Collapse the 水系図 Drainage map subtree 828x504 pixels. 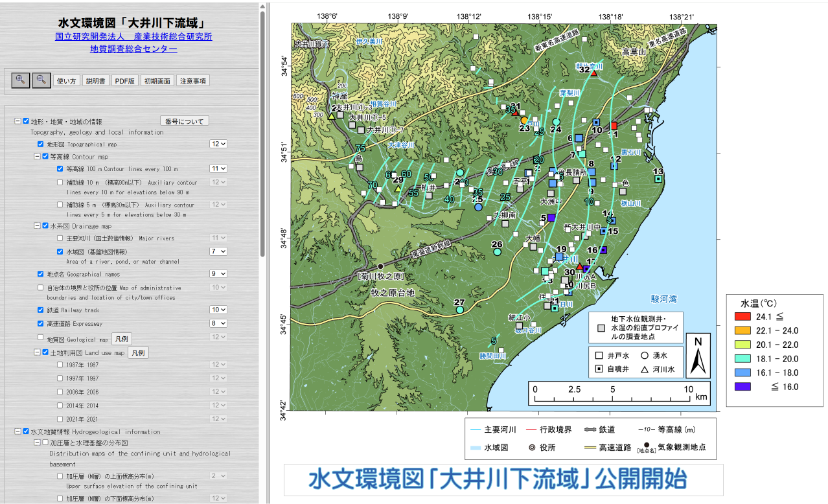(37, 225)
